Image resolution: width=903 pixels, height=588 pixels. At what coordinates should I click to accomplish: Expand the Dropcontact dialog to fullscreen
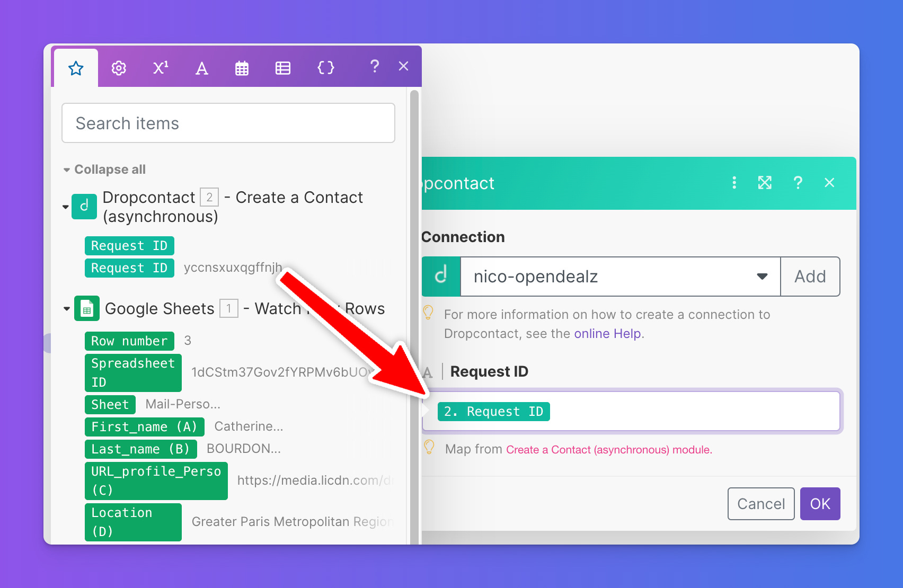click(x=765, y=183)
